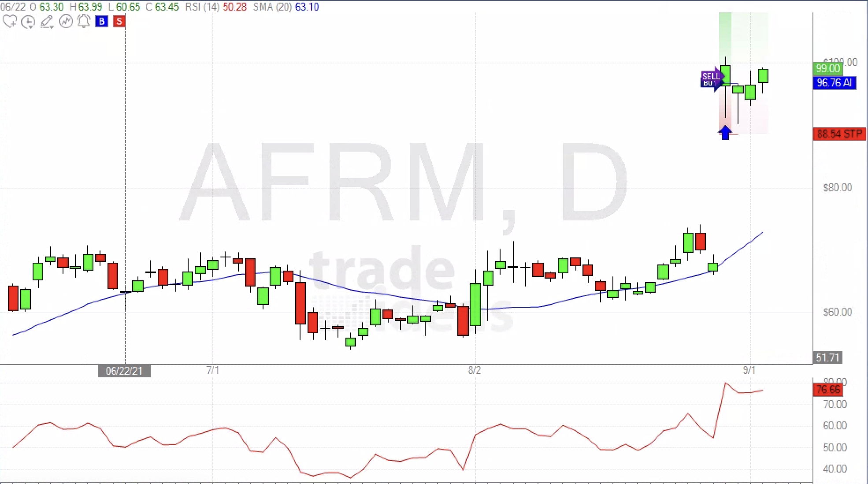Click the 96.76 AI price label
This screenshot has height=484, width=868.
[x=834, y=83]
